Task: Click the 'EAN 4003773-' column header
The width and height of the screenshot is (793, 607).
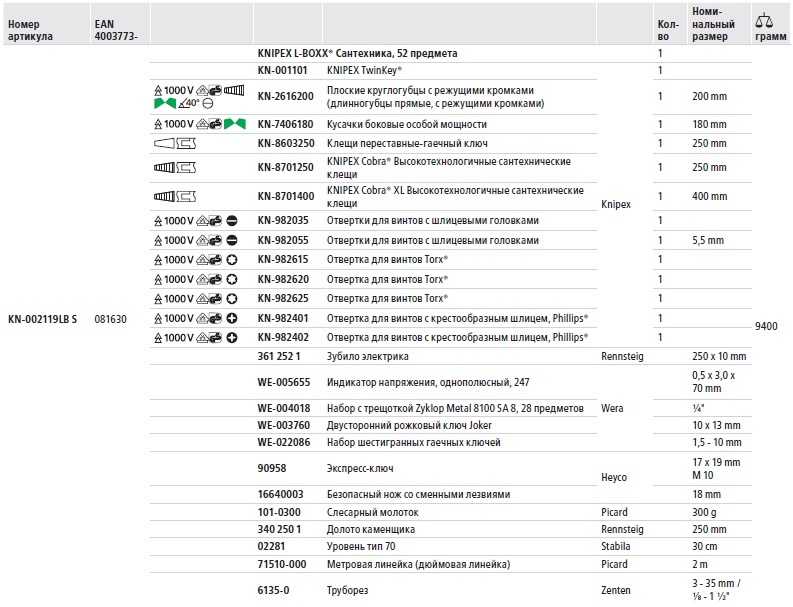Action: [116, 30]
